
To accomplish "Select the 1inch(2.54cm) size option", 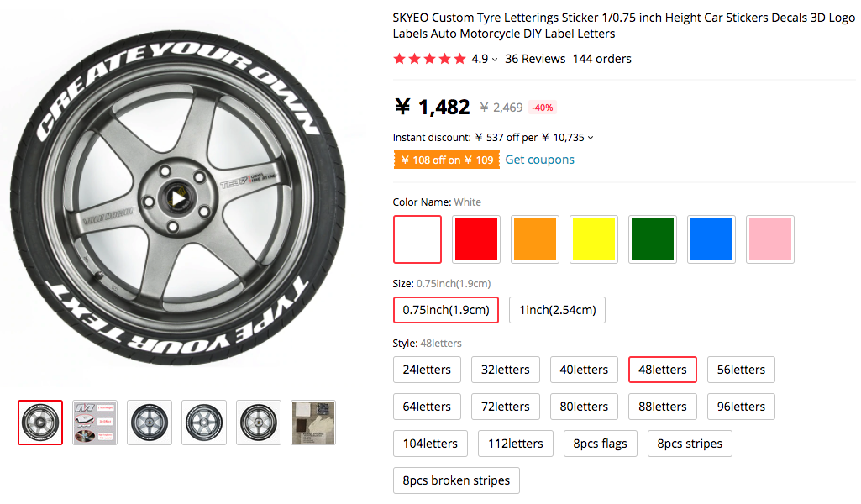I will pyautogui.click(x=557, y=310).
